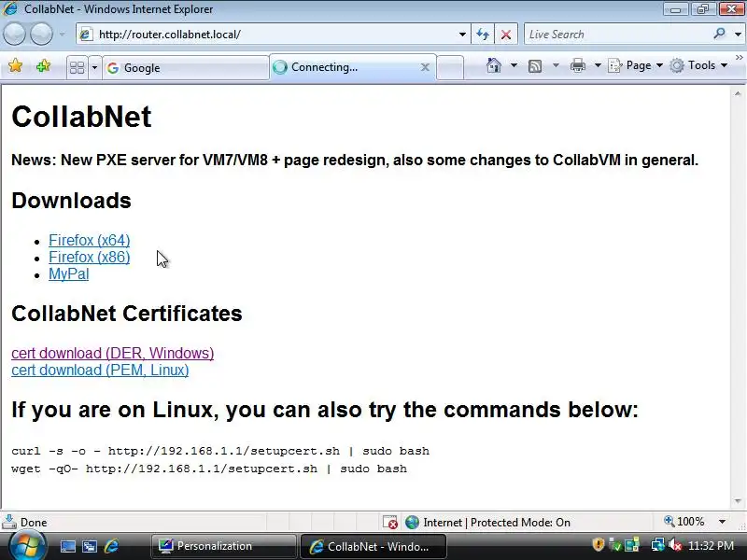Screen dimensions: 747x560
Task: Open the MyPal download link
Action: [x=68, y=274]
